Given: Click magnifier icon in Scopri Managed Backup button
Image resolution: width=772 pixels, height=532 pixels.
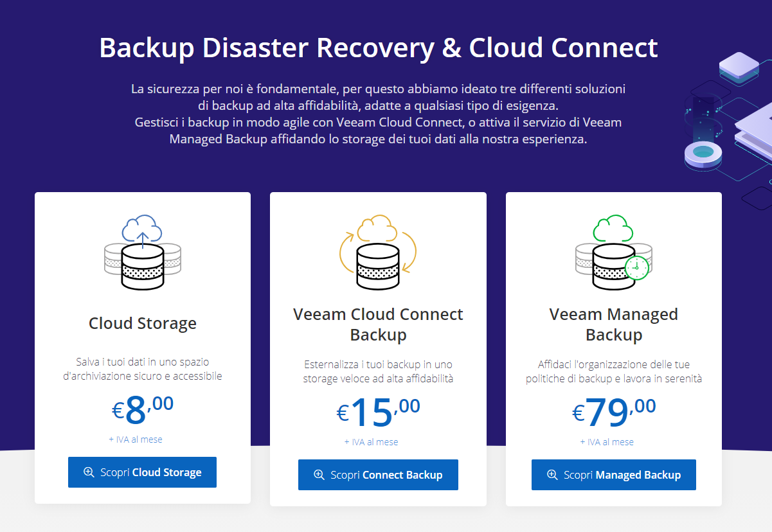Looking at the screenshot, I should click(552, 475).
